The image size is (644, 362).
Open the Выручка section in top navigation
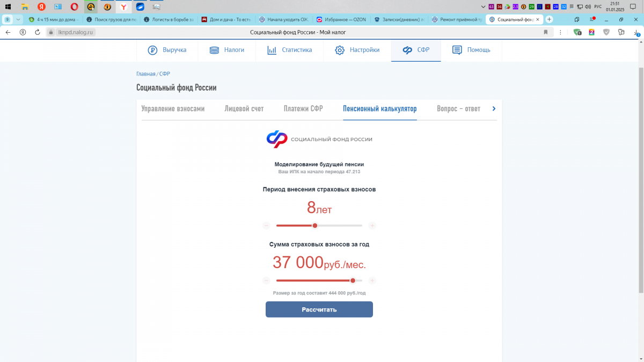tap(167, 50)
